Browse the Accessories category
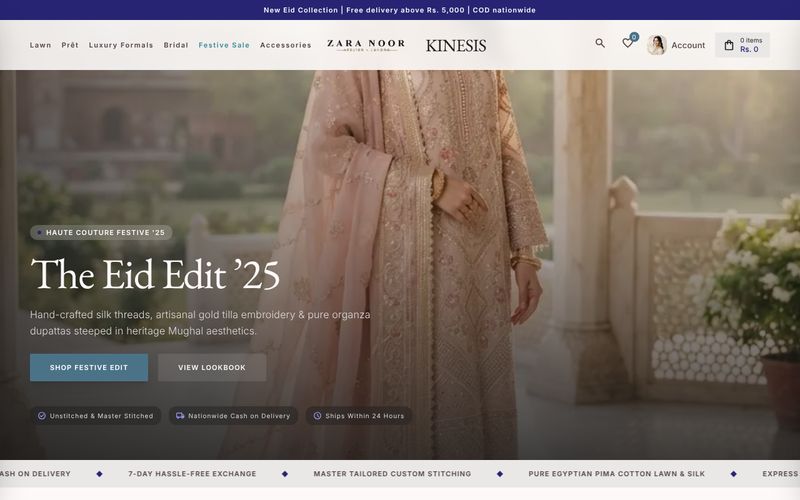 286,45
